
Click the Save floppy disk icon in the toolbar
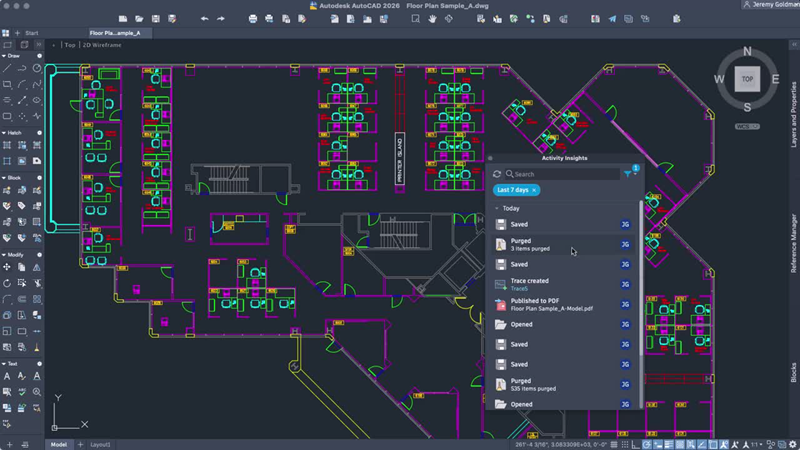156,19
